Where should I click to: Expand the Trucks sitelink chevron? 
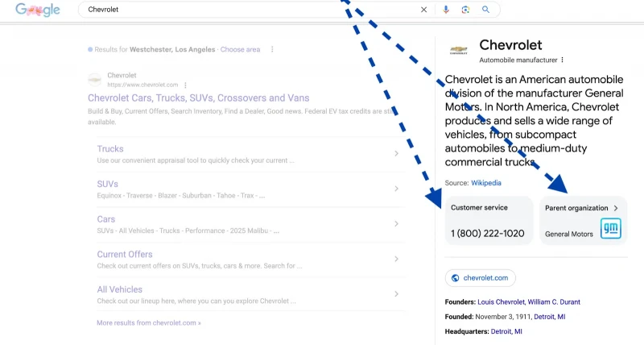[396, 153]
